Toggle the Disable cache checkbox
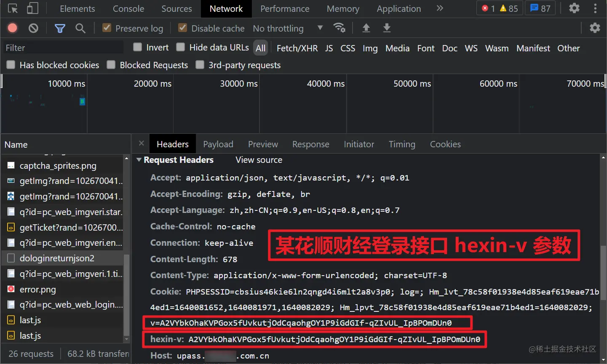The height and width of the screenshot is (364, 607). coord(182,28)
